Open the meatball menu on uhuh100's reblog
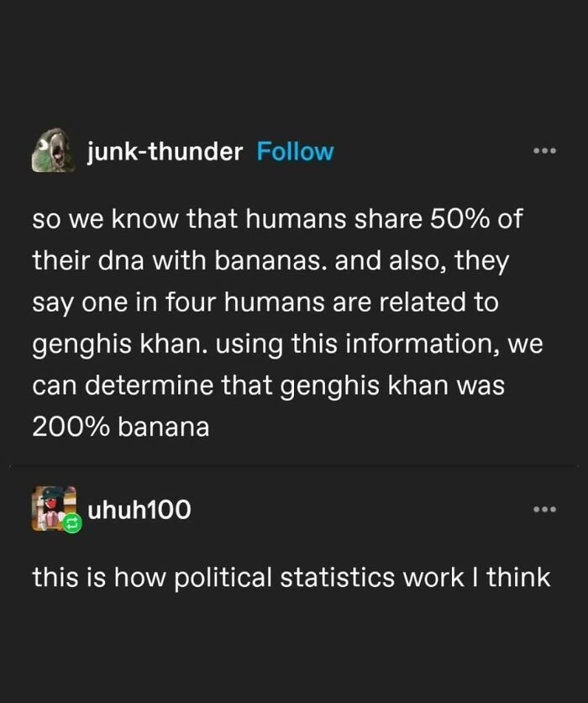The height and width of the screenshot is (703, 588). pyautogui.click(x=546, y=507)
